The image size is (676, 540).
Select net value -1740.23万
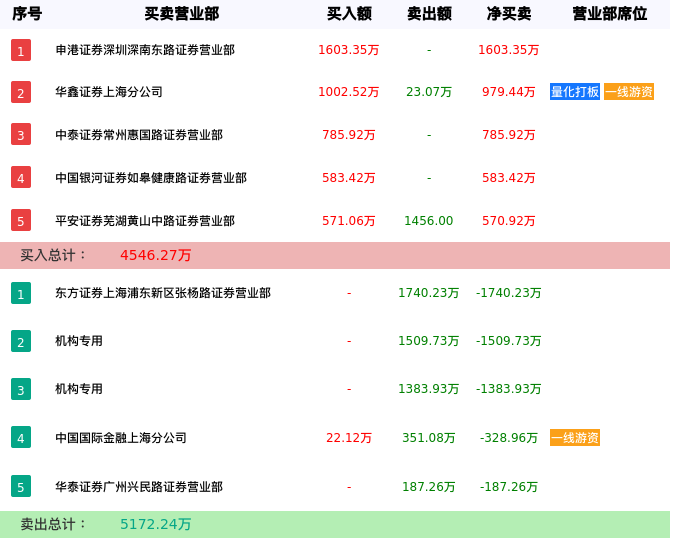pos(509,293)
